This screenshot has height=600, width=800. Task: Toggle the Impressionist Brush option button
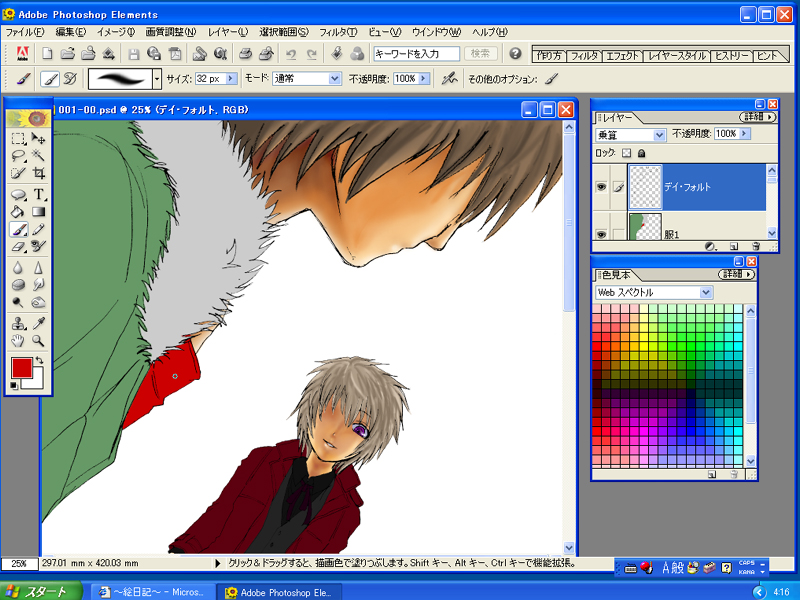[x=70, y=79]
